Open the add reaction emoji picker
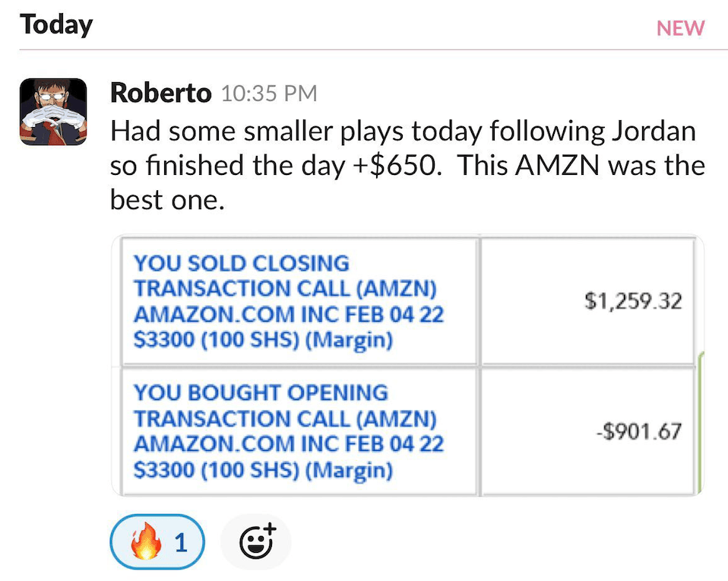The image size is (728, 581). [255, 542]
